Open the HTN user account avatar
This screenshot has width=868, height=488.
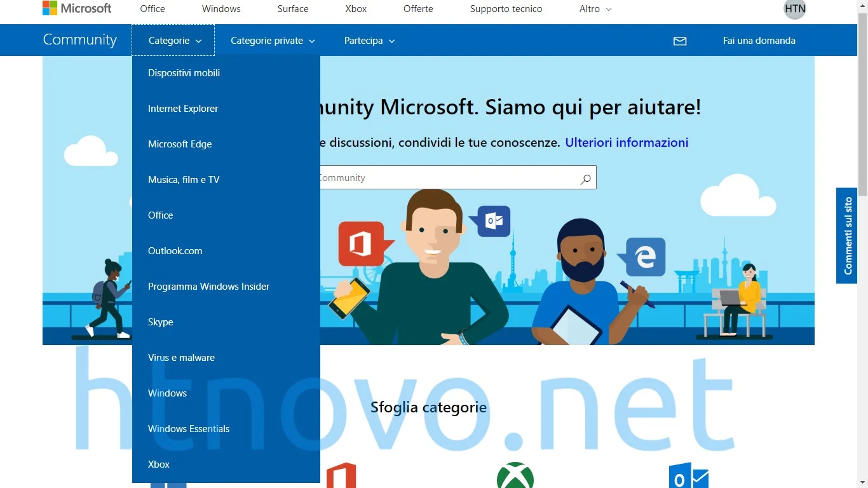(x=795, y=9)
